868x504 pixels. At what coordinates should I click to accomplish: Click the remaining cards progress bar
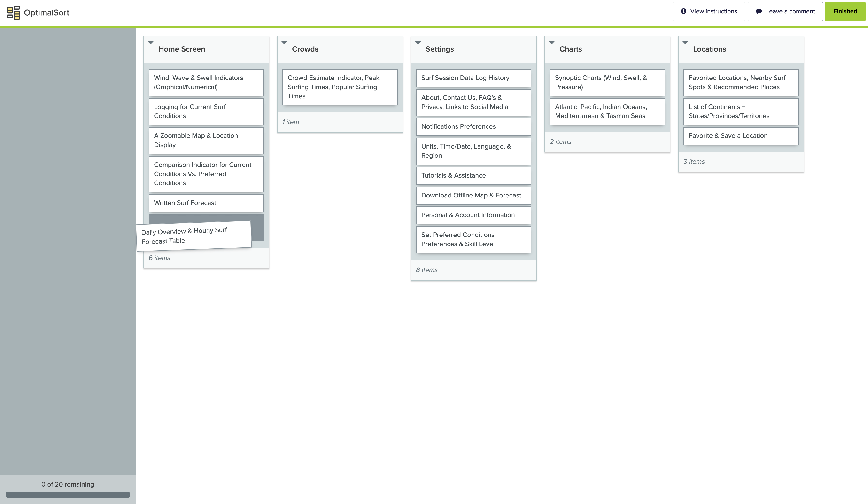click(x=68, y=495)
